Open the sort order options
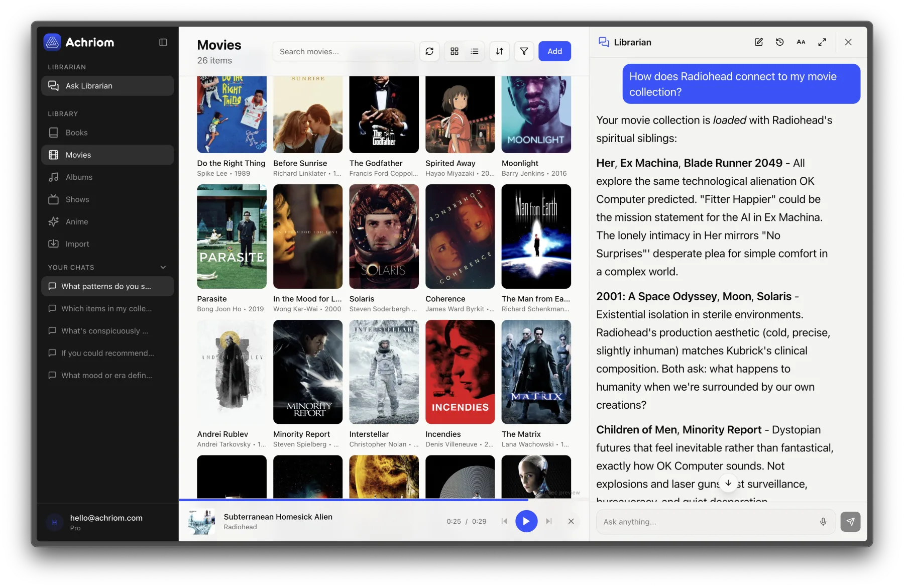The height and width of the screenshot is (588, 904). coord(500,51)
